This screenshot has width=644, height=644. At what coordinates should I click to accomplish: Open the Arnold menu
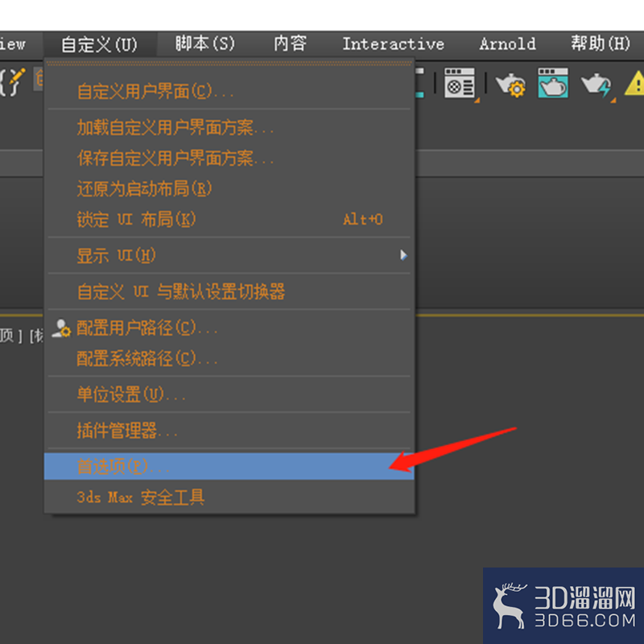coord(507,44)
